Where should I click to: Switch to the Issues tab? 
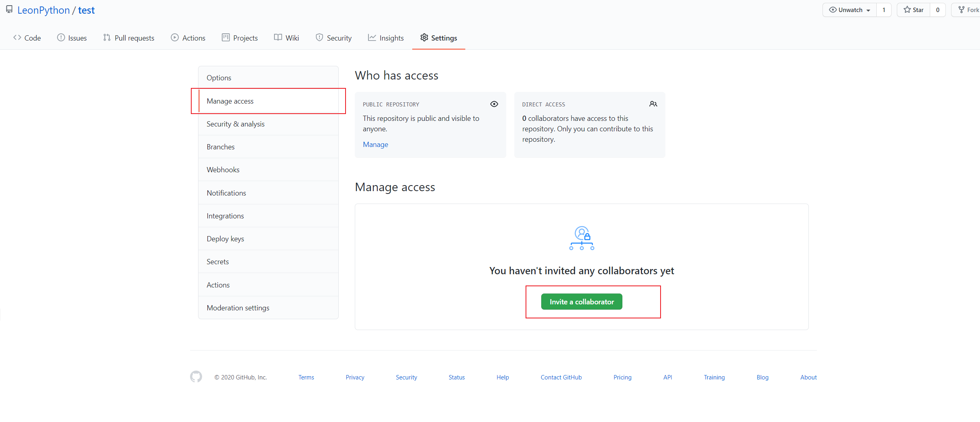[x=72, y=38]
